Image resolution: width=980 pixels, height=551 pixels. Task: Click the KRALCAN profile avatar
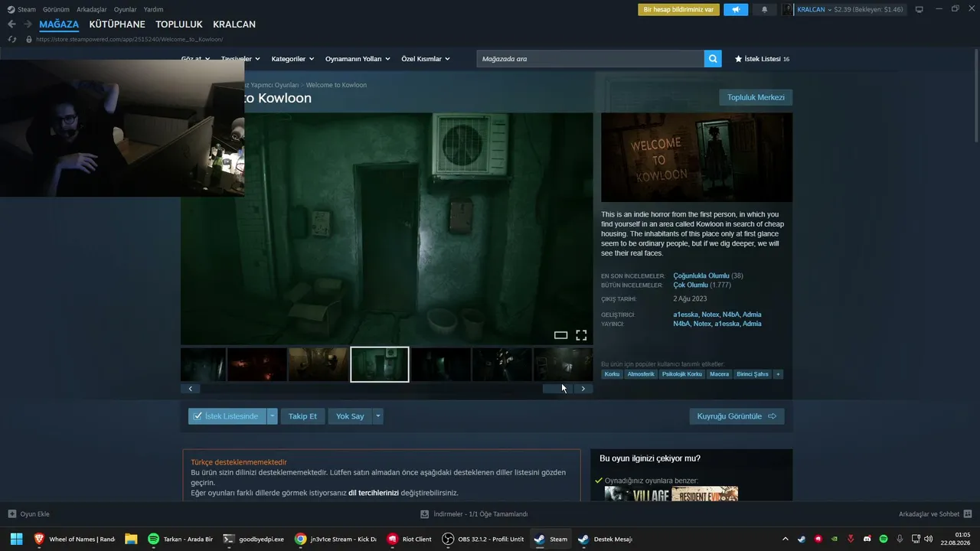tap(788, 10)
